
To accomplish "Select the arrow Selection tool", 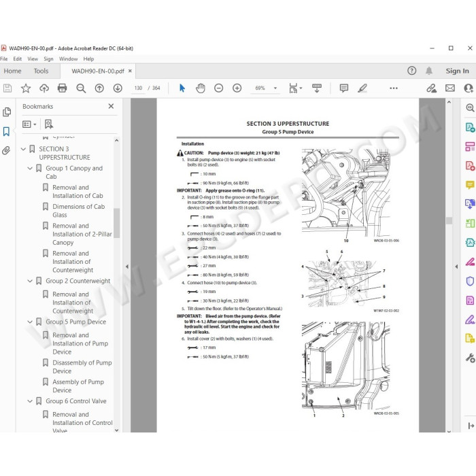I will coord(182,88).
